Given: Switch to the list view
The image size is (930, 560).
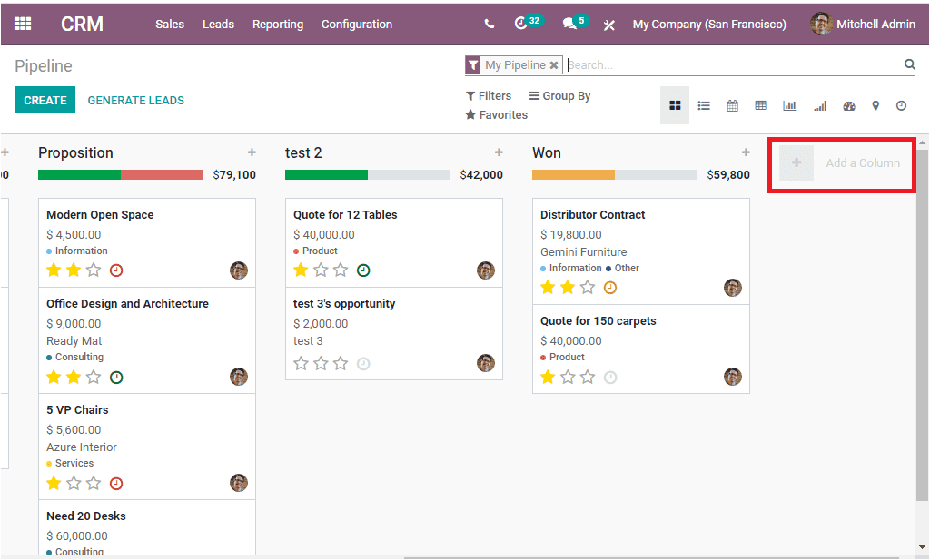Looking at the screenshot, I should pos(704,105).
